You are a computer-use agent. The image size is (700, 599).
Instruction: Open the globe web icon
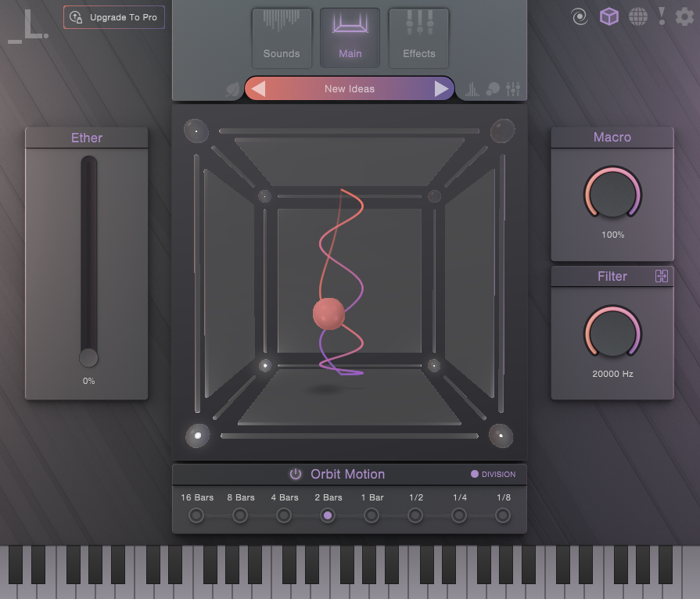point(638,16)
